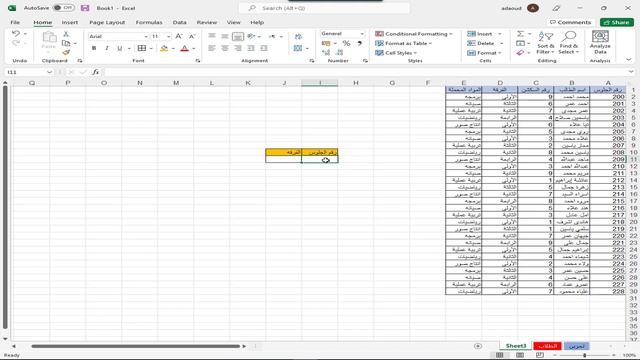Increase font size with larger A icon
The image size is (640, 360).
[x=179, y=36]
